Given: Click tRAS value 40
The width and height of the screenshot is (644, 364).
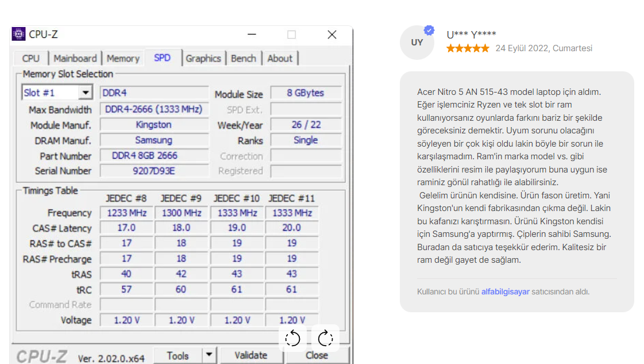Looking at the screenshot, I should click(x=126, y=274).
